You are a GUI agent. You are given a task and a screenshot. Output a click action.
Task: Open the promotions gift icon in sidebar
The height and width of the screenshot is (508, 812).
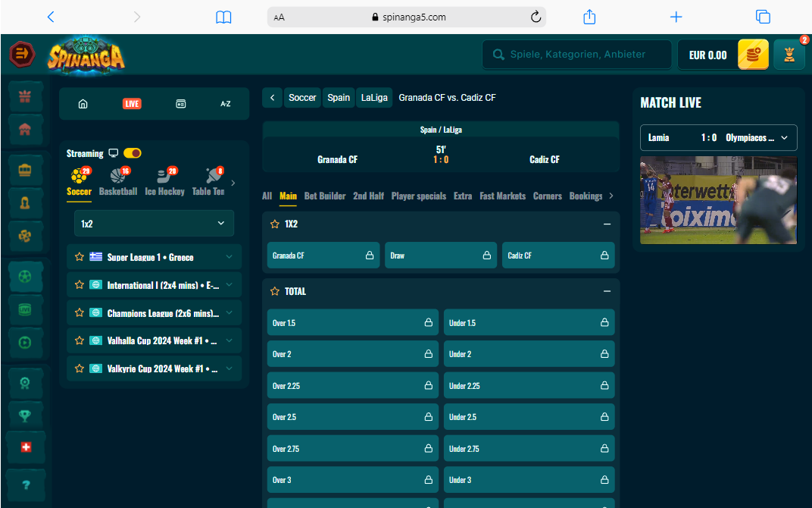click(26, 96)
